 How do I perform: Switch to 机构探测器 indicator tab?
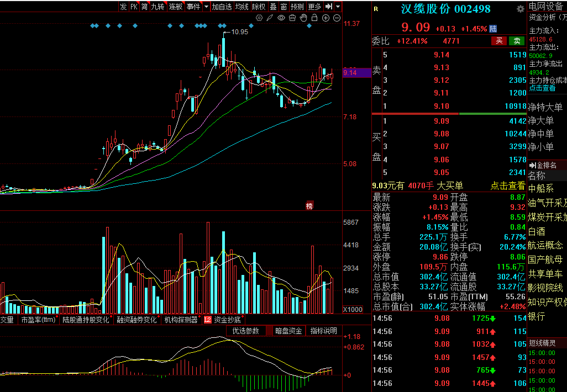(181, 320)
